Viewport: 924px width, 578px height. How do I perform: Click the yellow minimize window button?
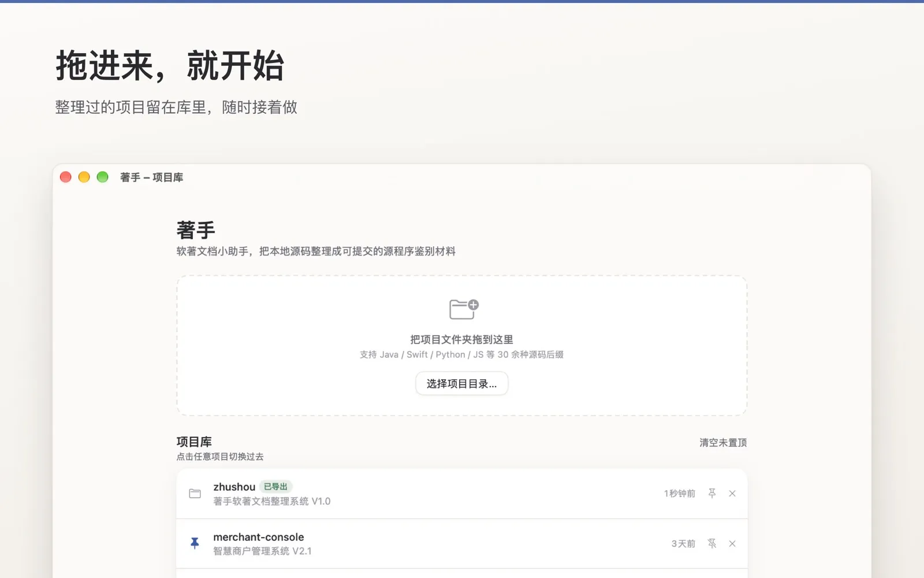(x=84, y=177)
